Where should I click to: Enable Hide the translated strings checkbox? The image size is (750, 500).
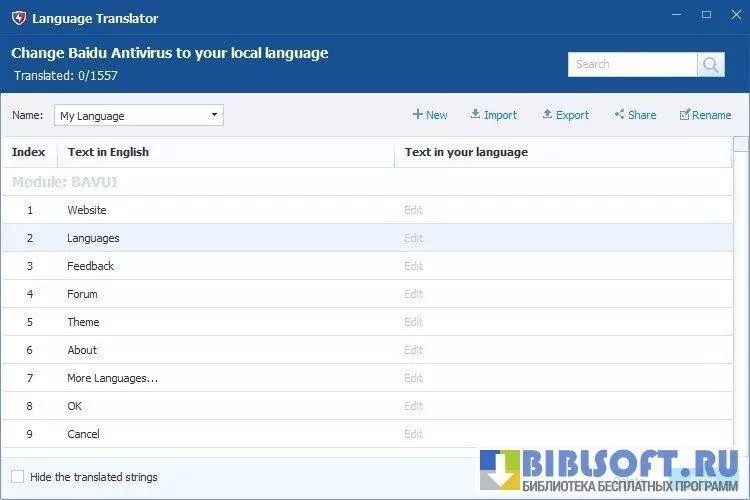point(18,477)
